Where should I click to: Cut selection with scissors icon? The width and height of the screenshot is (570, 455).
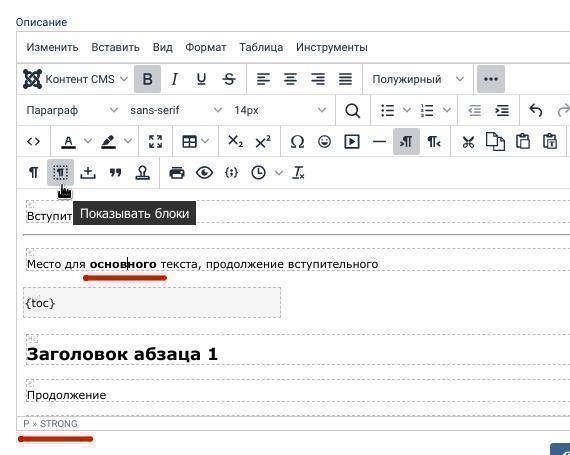point(468,141)
